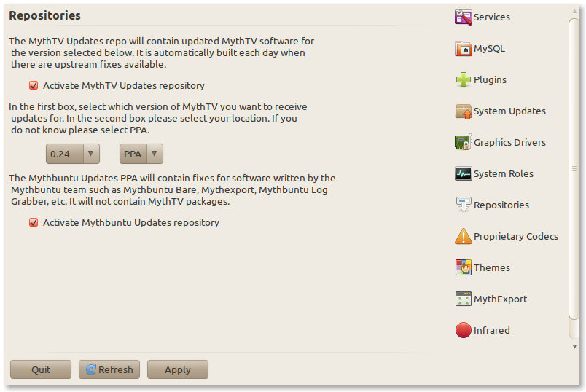Viewport: 586px width, 392px height.
Task: Switch to the Themes section label
Action: coord(492,268)
